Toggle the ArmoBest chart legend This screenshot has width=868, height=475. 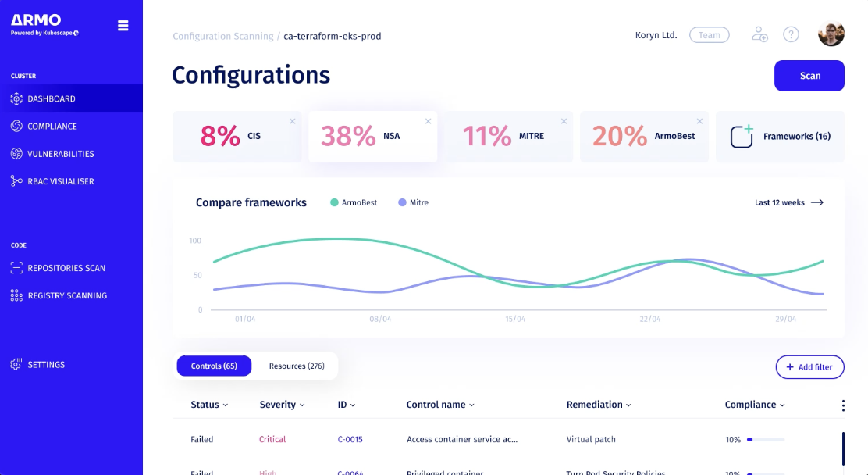tap(354, 202)
